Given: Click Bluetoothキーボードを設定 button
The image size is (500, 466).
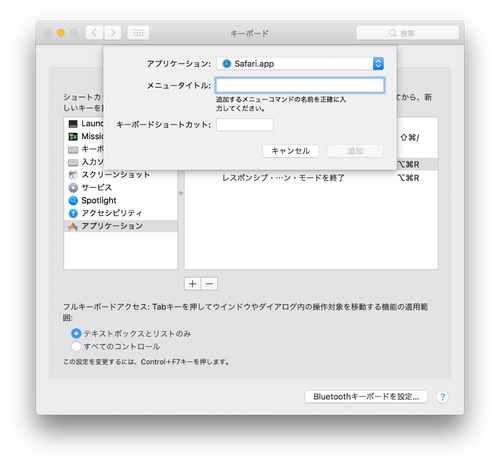Looking at the screenshot, I should click(366, 397).
